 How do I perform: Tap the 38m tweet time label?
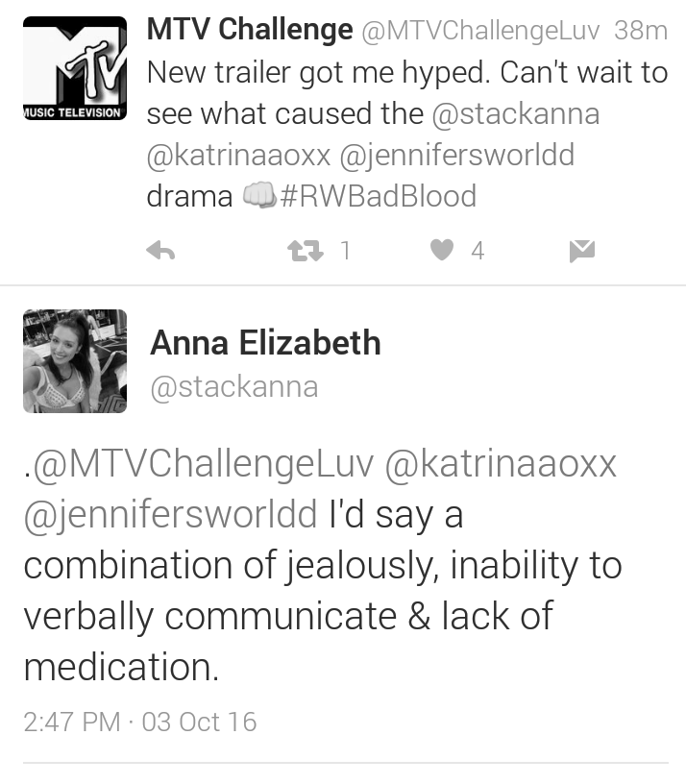[641, 31]
